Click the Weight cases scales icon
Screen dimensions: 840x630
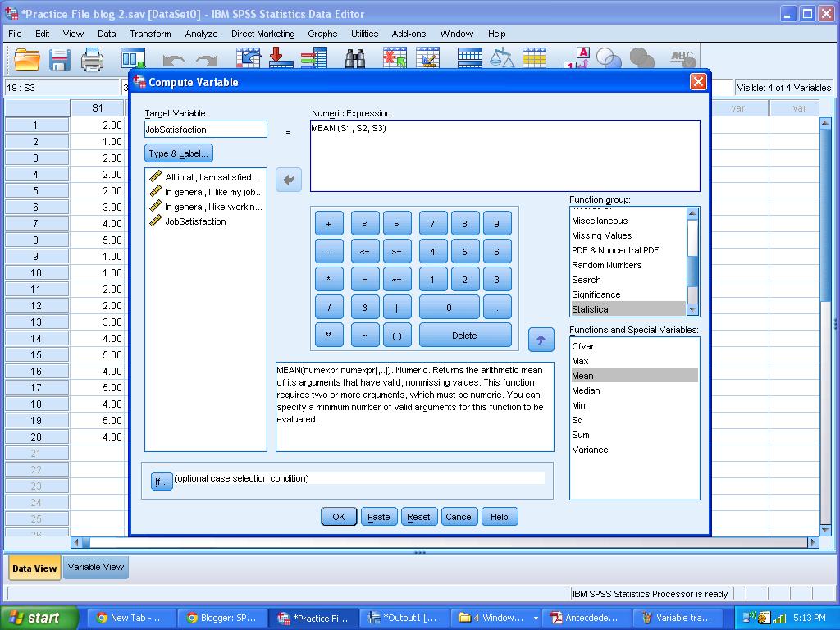click(x=502, y=58)
